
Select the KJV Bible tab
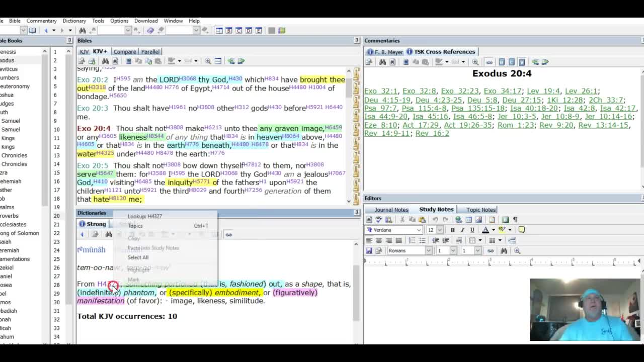(84, 51)
